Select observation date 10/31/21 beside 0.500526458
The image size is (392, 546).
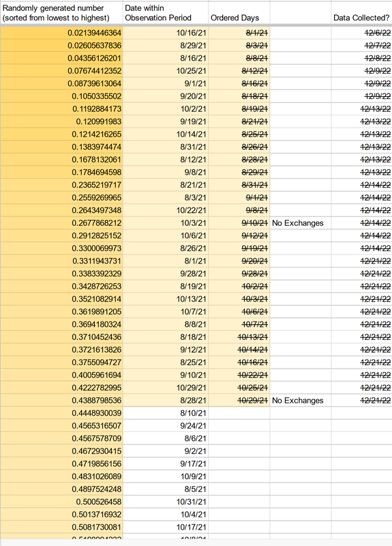[166, 502]
